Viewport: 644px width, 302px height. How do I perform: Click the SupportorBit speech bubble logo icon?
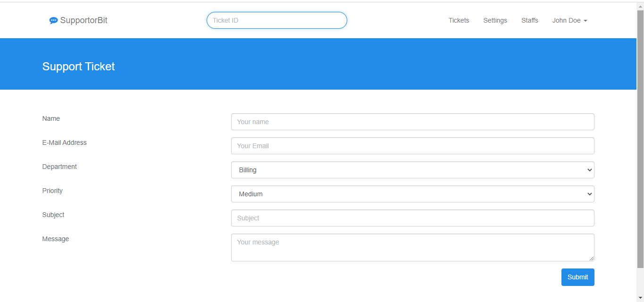[53, 20]
